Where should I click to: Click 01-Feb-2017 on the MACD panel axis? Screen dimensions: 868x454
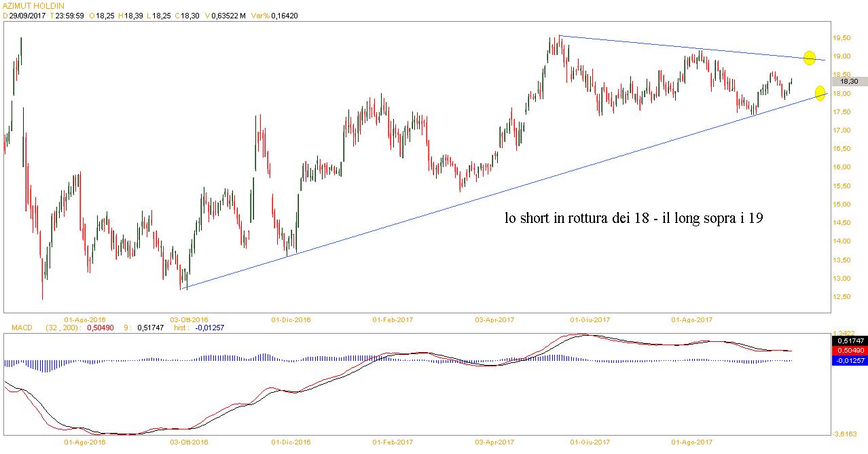(393, 442)
